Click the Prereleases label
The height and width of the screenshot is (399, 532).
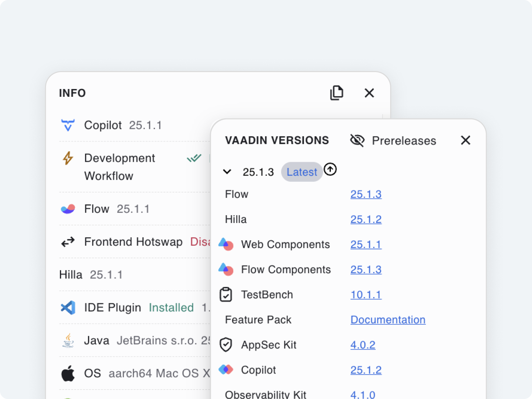click(404, 140)
